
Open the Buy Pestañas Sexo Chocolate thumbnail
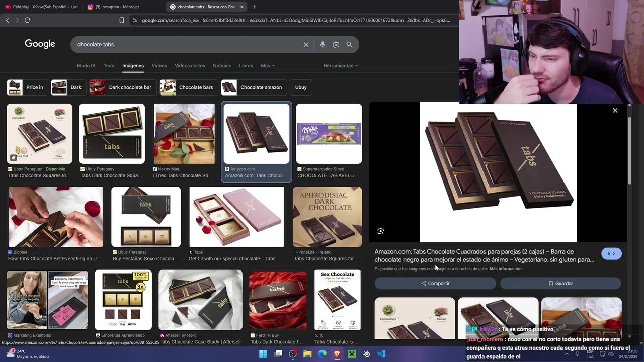pos(146,217)
